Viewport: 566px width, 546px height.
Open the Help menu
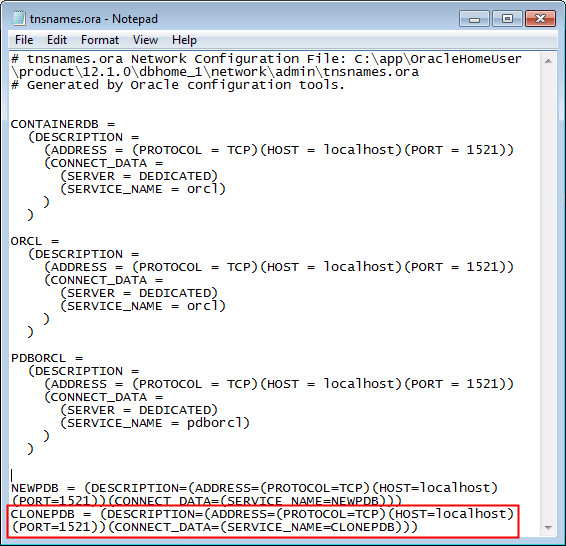pyautogui.click(x=184, y=40)
